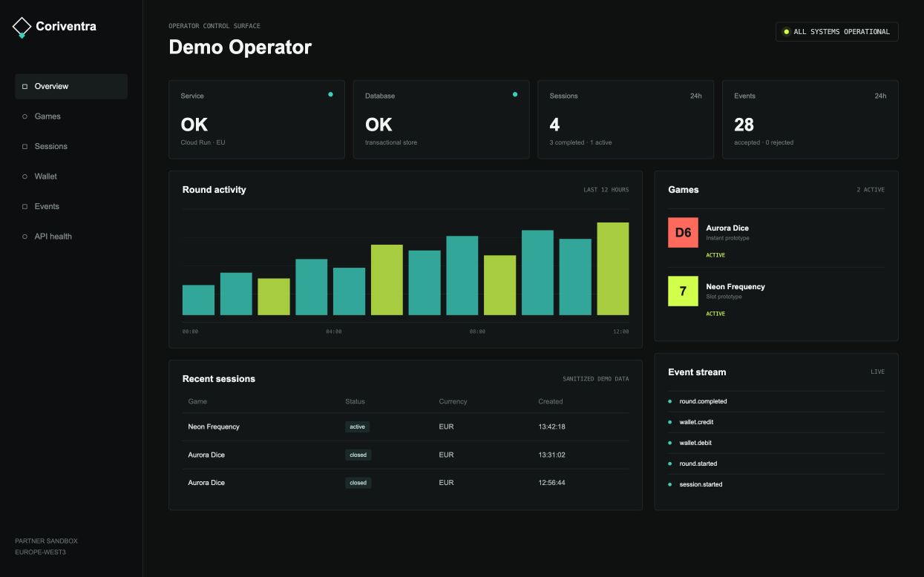Open the Wallet section
924x577 pixels.
click(x=71, y=177)
